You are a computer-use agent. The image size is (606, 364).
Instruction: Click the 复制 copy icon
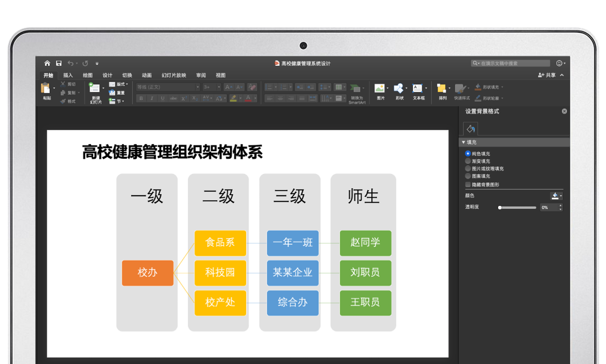click(x=62, y=92)
